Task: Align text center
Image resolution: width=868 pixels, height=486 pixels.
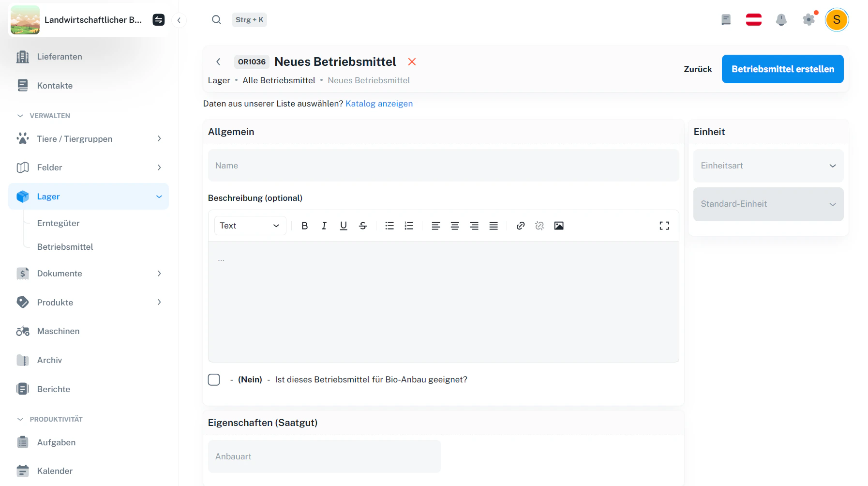Action: pyautogui.click(x=455, y=226)
